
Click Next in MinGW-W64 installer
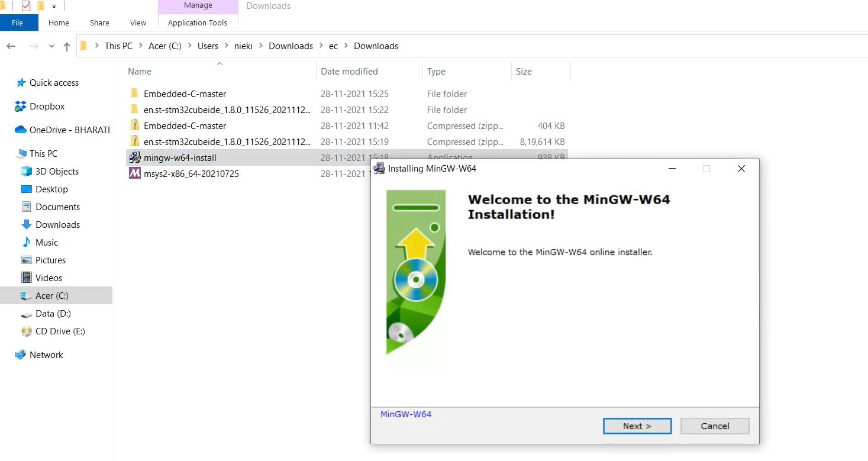click(x=637, y=426)
